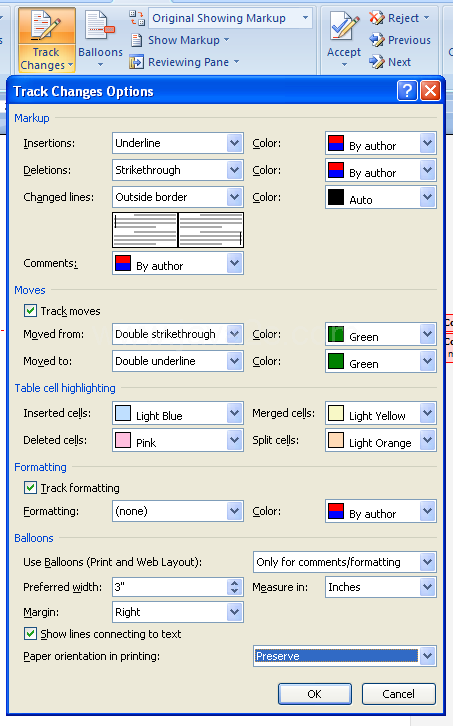Open the Formatting (none) dropdown

click(178, 511)
